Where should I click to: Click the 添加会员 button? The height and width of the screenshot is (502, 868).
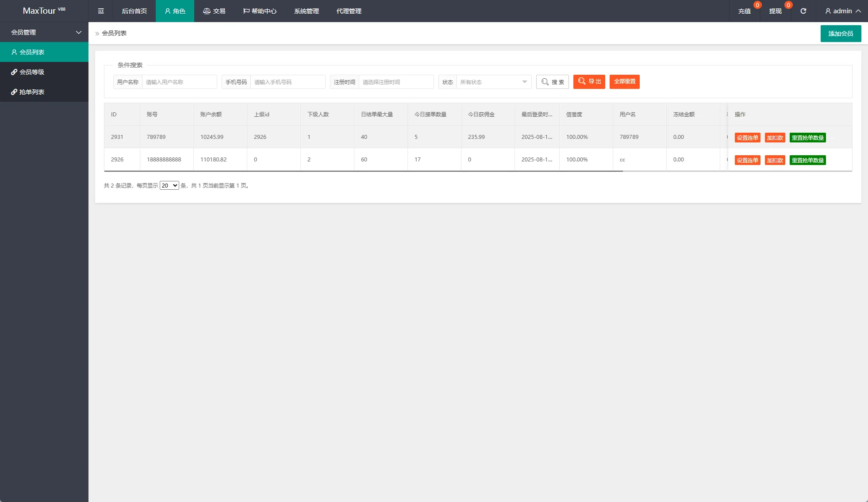pos(841,34)
